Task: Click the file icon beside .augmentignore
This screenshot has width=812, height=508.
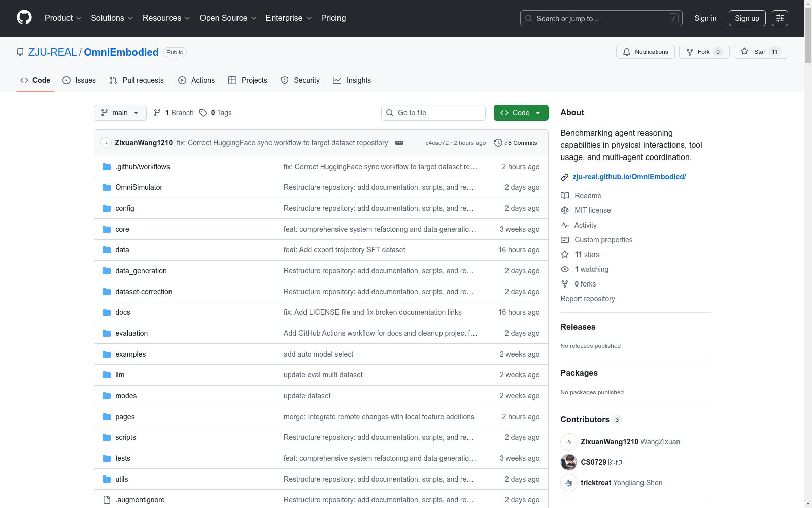Action: tap(107, 500)
